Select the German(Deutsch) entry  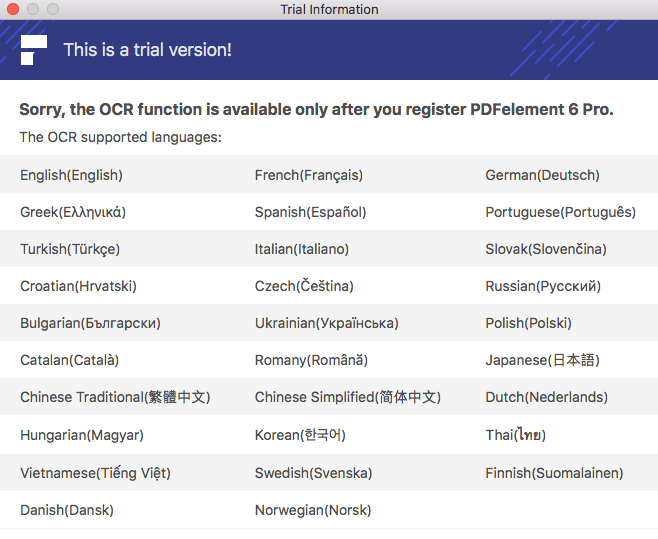(543, 175)
